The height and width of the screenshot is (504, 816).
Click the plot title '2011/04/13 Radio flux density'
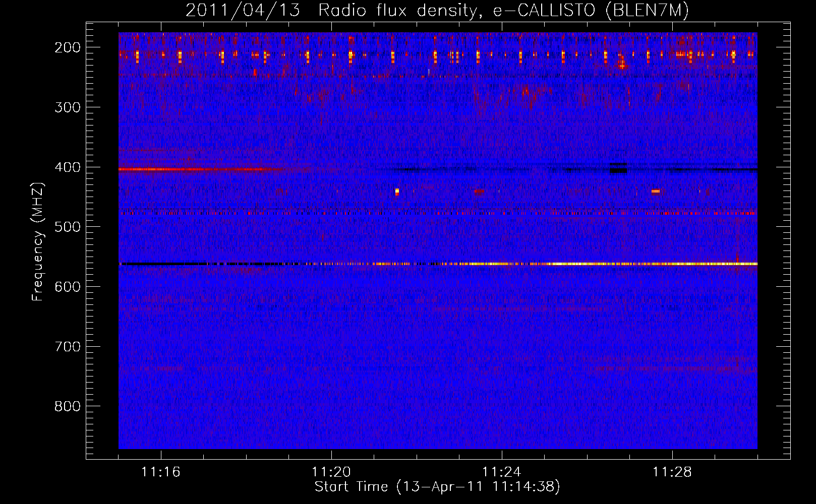click(x=330, y=11)
